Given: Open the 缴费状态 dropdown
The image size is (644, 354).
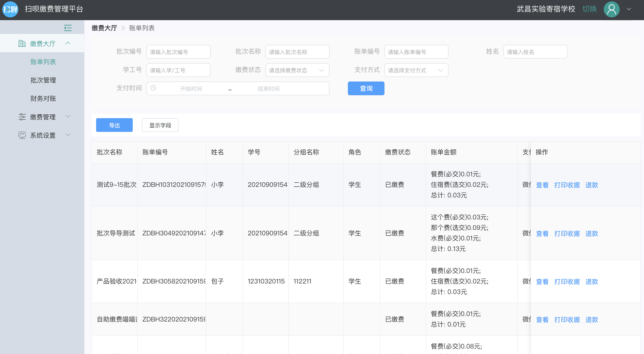Looking at the screenshot, I should point(297,70).
